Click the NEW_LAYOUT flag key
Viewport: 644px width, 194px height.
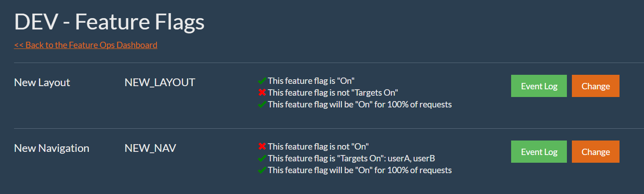click(x=160, y=82)
